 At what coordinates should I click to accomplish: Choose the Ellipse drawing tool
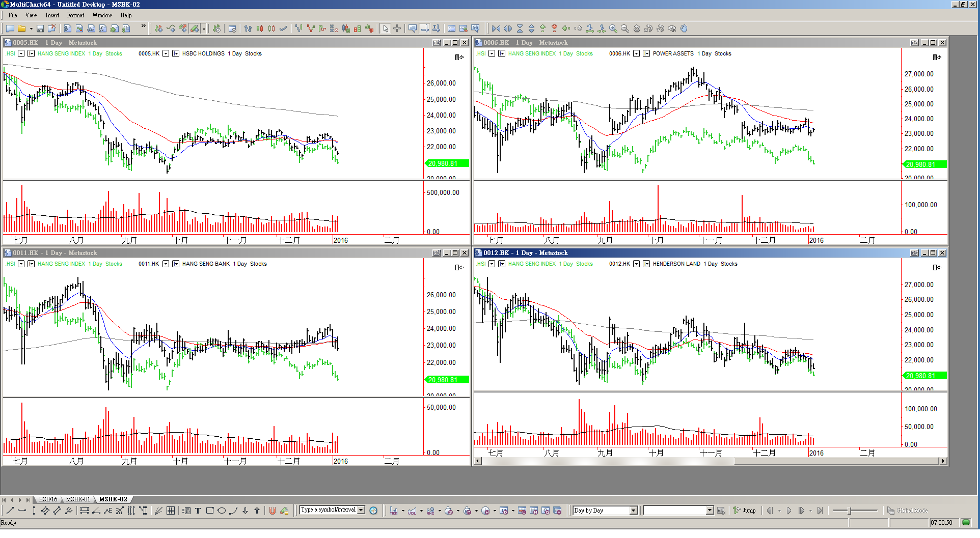[x=222, y=511]
